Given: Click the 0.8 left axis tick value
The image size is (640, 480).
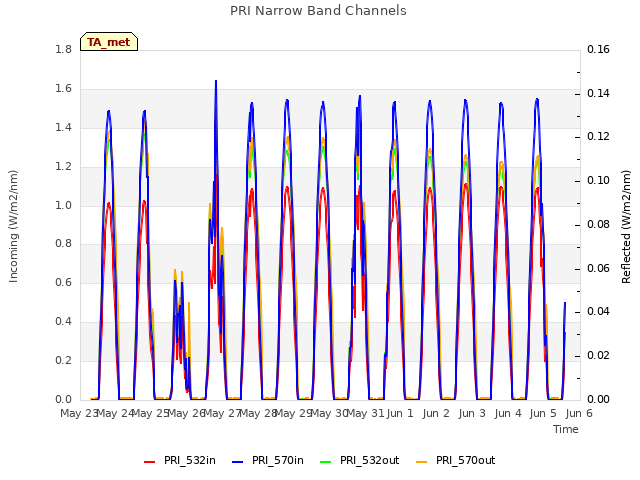Looking at the screenshot, I should click(x=64, y=244).
